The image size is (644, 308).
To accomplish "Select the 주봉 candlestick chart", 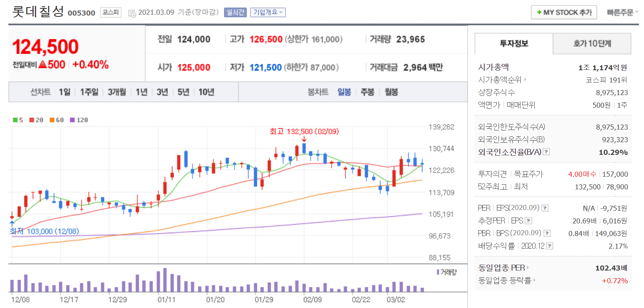I will coord(367,92).
